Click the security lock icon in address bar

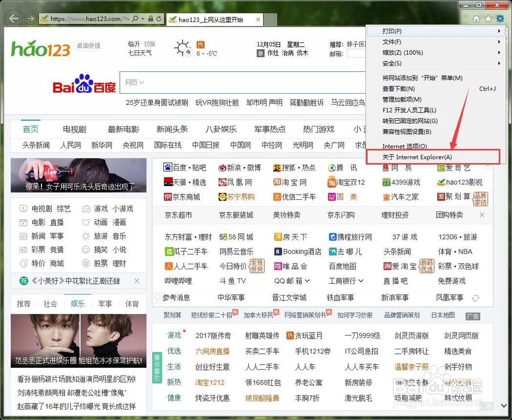pyautogui.click(x=151, y=18)
